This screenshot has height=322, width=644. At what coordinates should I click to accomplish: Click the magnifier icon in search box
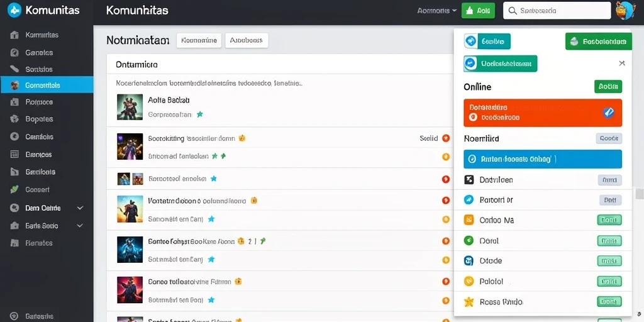[x=512, y=11]
